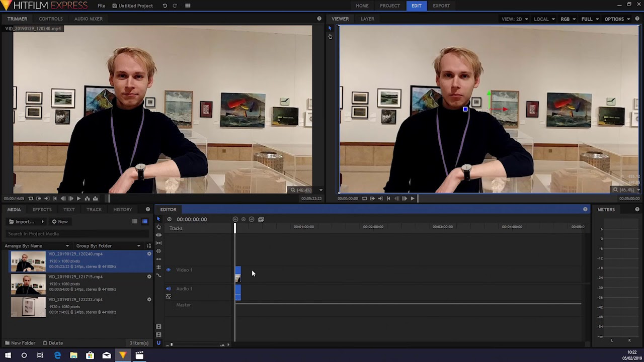Select the VID_20190129_121715.mp4 thumbnail
Screen dimensions: 644x362
(x=28, y=285)
